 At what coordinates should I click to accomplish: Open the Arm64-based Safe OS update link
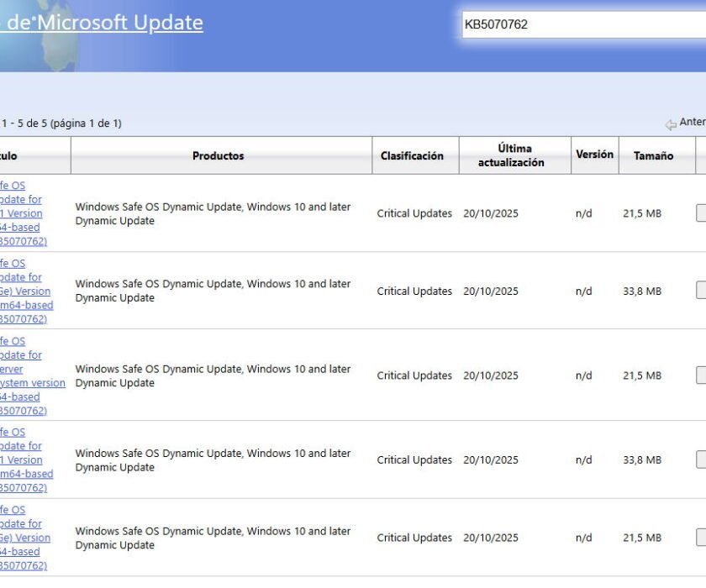(x=21, y=290)
